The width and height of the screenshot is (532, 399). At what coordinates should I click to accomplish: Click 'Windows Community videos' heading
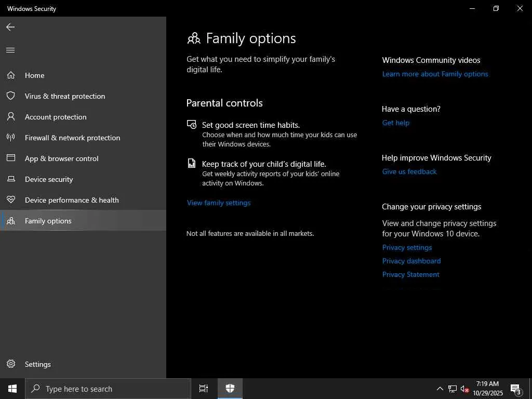[431, 60]
